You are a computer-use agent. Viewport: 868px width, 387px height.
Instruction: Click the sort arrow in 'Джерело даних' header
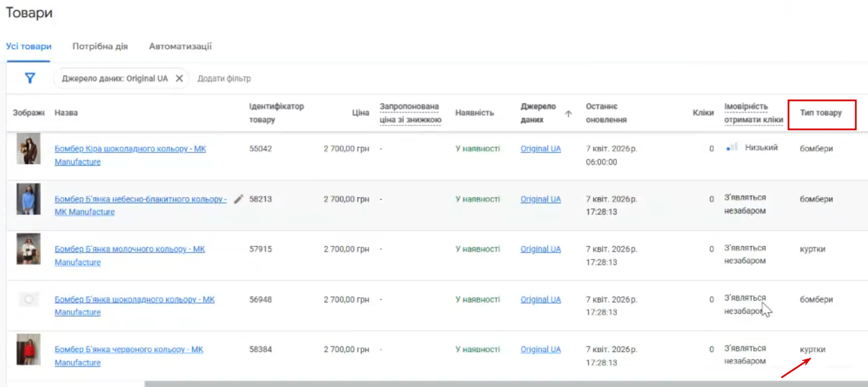(x=568, y=114)
